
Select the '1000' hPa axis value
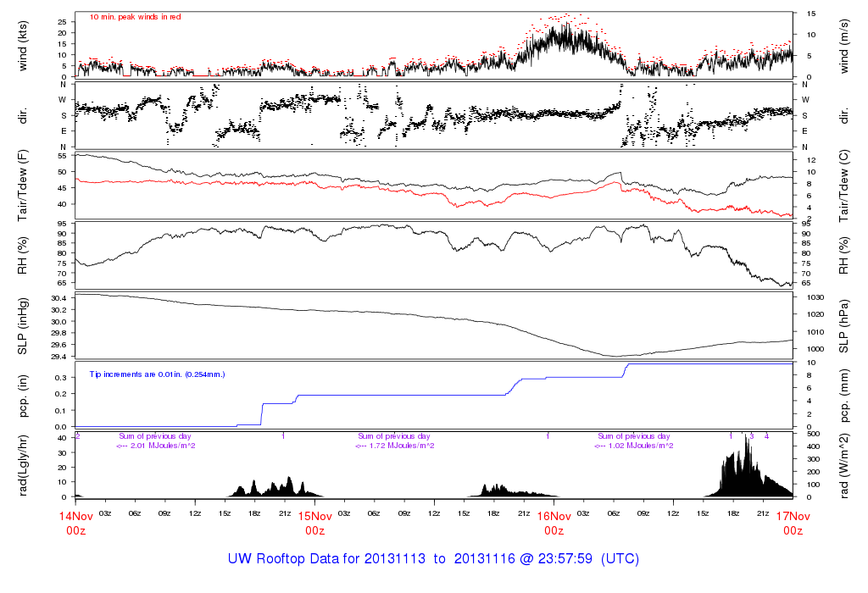pos(816,349)
